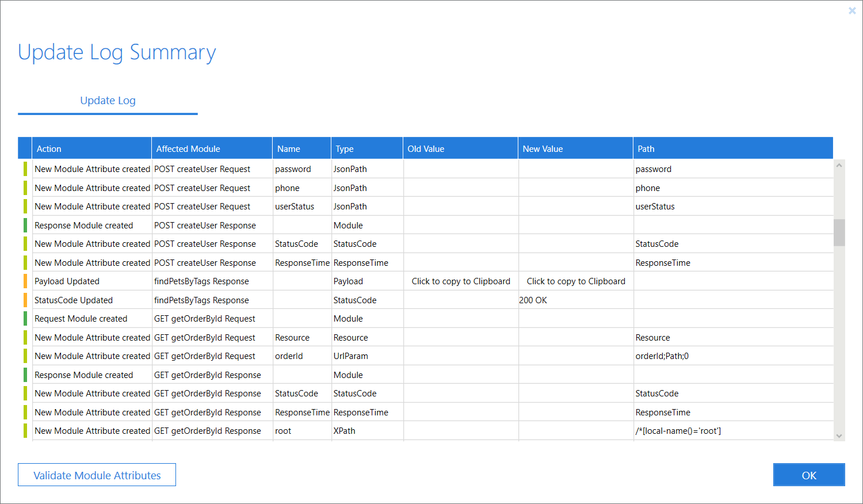Click the orange marker of Payload Updated row

point(25,281)
